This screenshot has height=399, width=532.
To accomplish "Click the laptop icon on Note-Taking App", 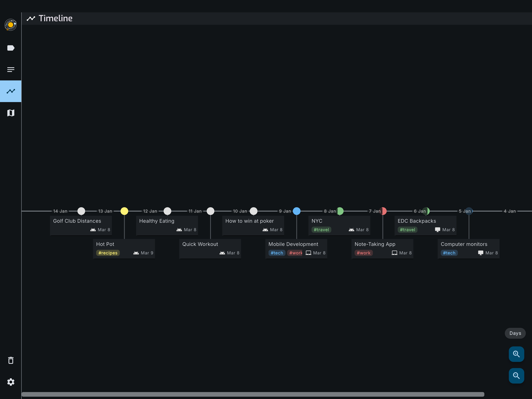I will pyautogui.click(x=394, y=253).
